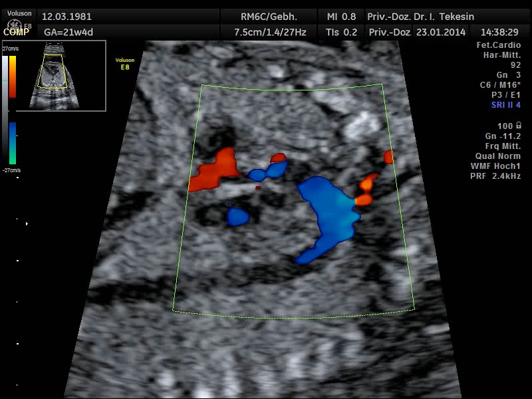Click the exam date 23.01.2014

(439, 32)
